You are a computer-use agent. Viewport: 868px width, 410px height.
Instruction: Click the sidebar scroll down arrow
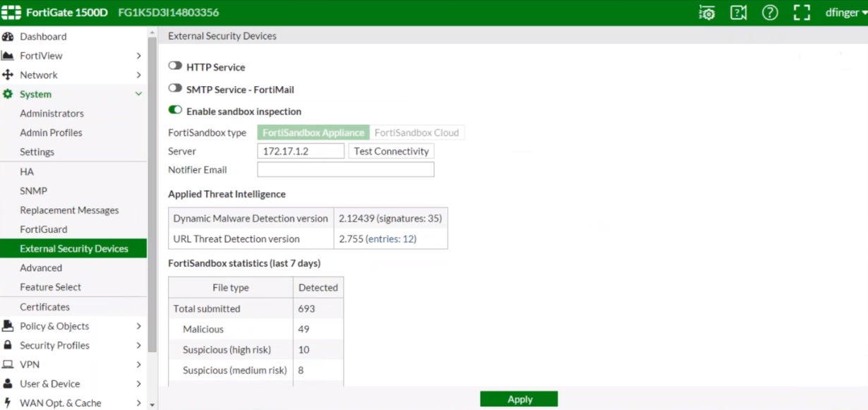click(x=152, y=405)
